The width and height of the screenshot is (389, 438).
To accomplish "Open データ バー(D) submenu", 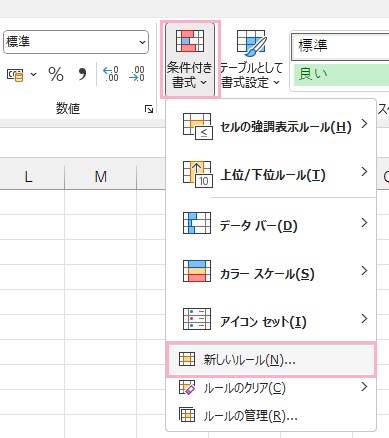I will (271, 224).
